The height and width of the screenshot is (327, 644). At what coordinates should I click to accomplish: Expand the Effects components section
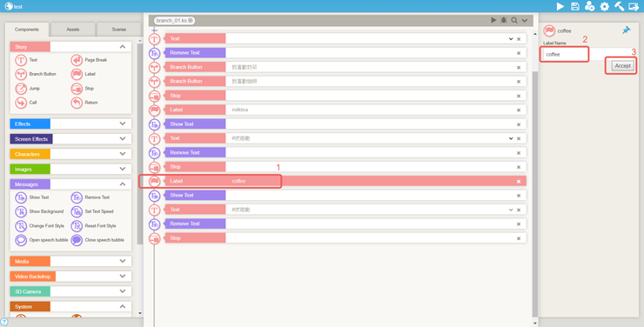[x=123, y=123]
